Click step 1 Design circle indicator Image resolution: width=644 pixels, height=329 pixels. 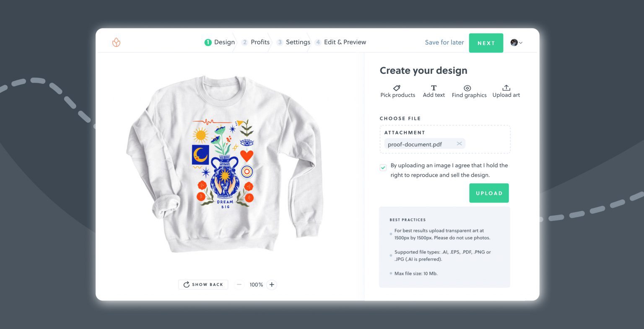tap(208, 42)
